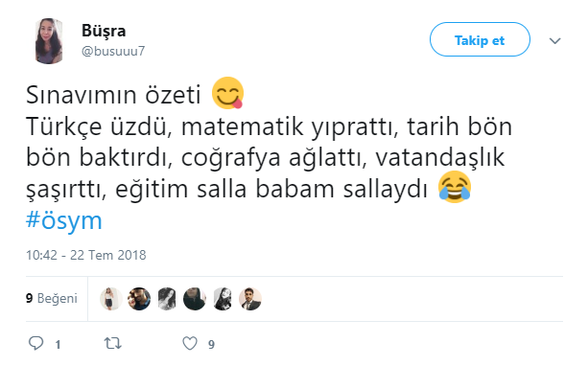Open third liker's black-and-white avatar
This screenshot has width=588, height=366.
[x=167, y=299]
